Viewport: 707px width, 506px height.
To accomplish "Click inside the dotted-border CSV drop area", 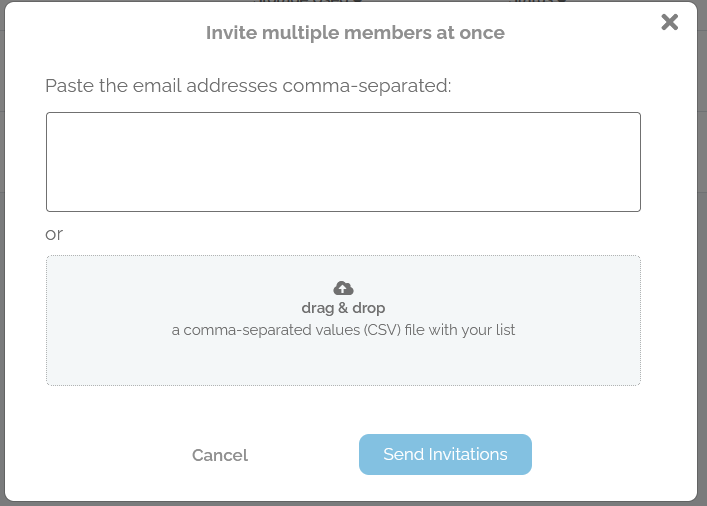I will pos(343,321).
